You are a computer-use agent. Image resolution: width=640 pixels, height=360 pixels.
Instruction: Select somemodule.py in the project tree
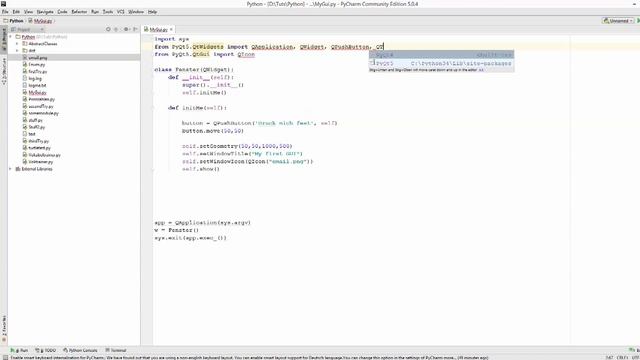pyautogui.click(x=43, y=113)
